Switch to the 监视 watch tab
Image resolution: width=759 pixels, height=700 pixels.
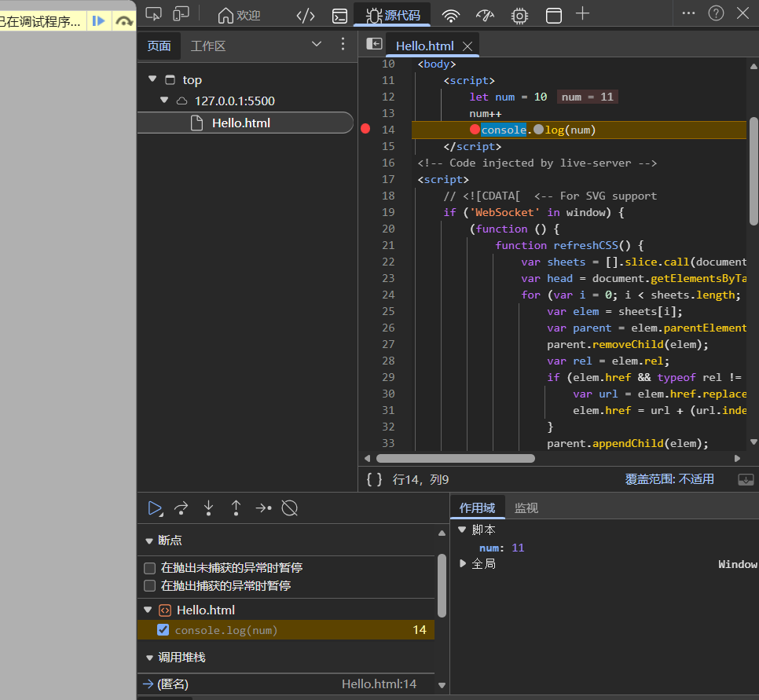(x=526, y=508)
